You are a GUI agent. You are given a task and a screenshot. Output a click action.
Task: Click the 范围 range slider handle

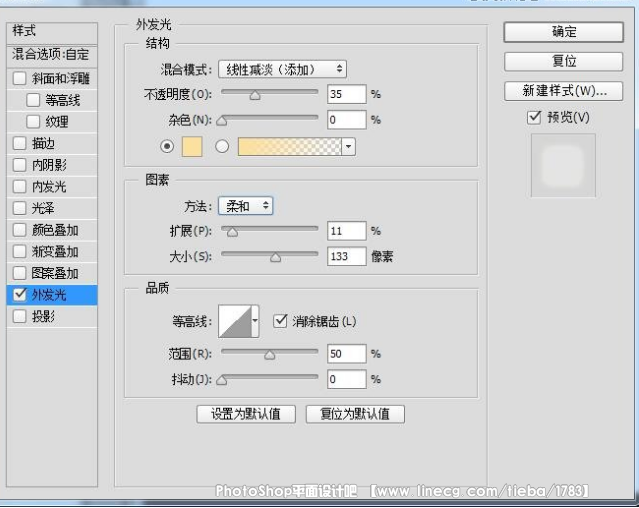[x=269, y=355]
